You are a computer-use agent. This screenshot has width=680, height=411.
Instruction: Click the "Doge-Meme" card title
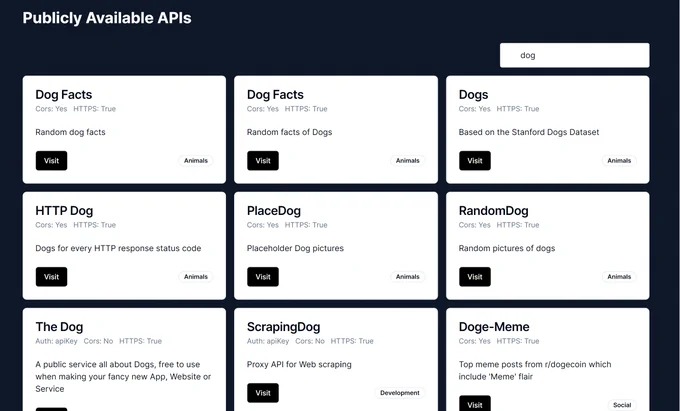(494, 327)
